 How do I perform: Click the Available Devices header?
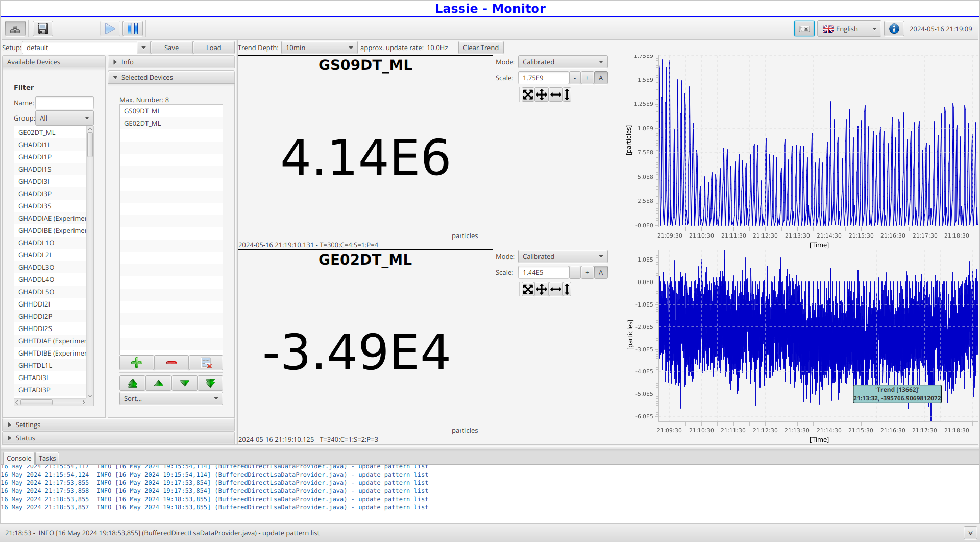54,62
